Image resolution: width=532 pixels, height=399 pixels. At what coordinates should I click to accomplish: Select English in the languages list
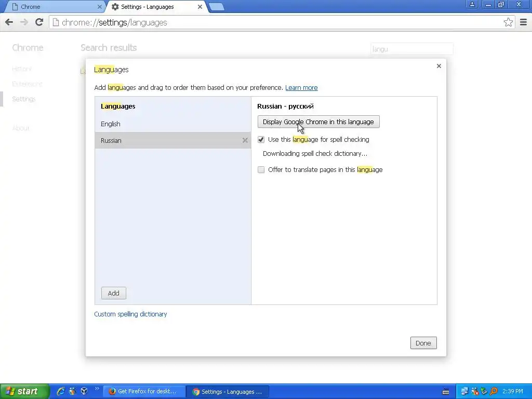coord(173,124)
